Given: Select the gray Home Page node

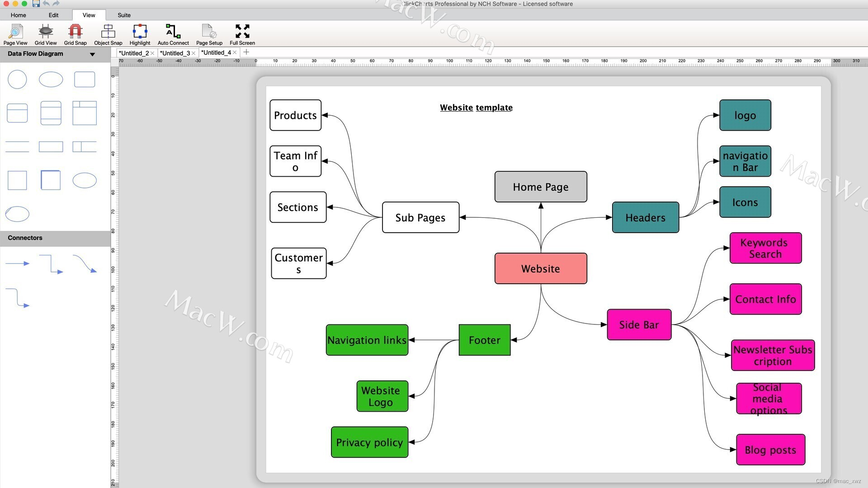Looking at the screenshot, I should click(x=541, y=187).
